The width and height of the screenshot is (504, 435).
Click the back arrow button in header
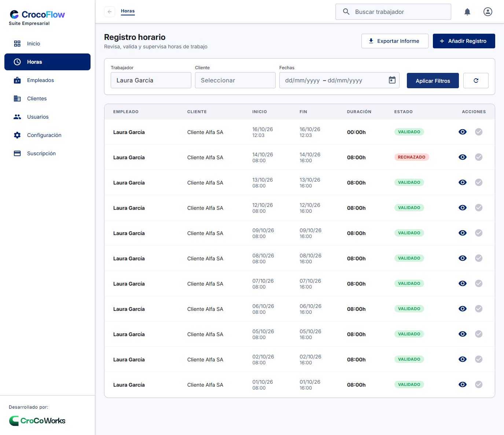click(110, 12)
